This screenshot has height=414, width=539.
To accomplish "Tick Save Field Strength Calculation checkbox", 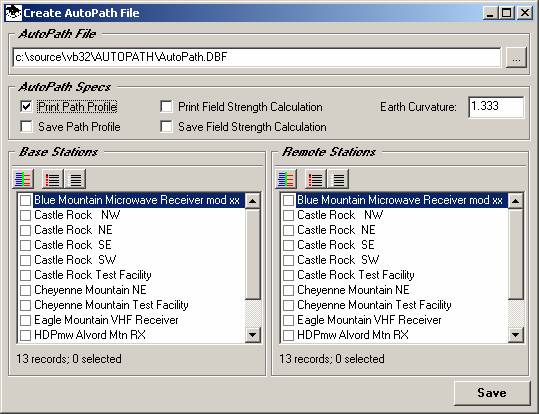I will coord(166,127).
